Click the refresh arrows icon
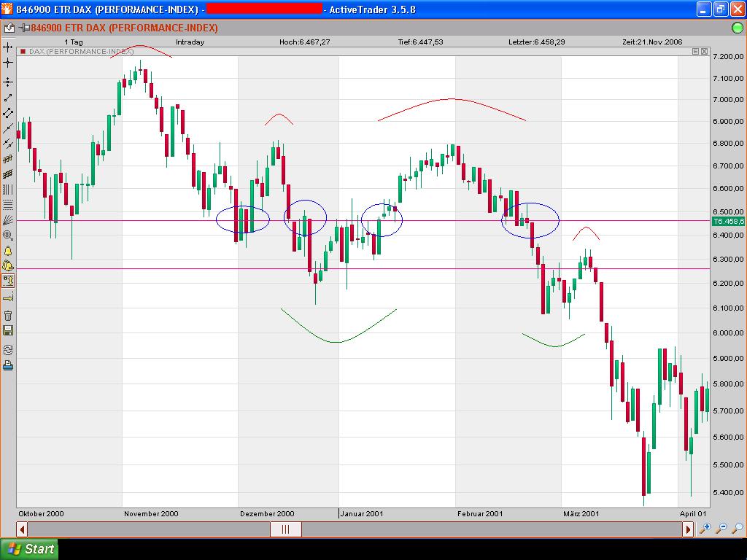Screen dimensions: 747x560 [x=7, y=350]
